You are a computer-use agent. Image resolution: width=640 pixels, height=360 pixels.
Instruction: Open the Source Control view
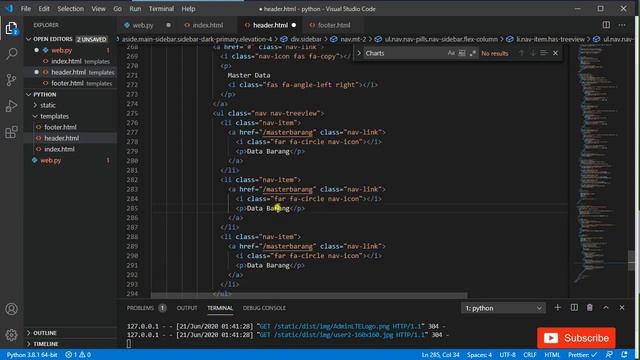pyautogui.click(x=11, y=80)
